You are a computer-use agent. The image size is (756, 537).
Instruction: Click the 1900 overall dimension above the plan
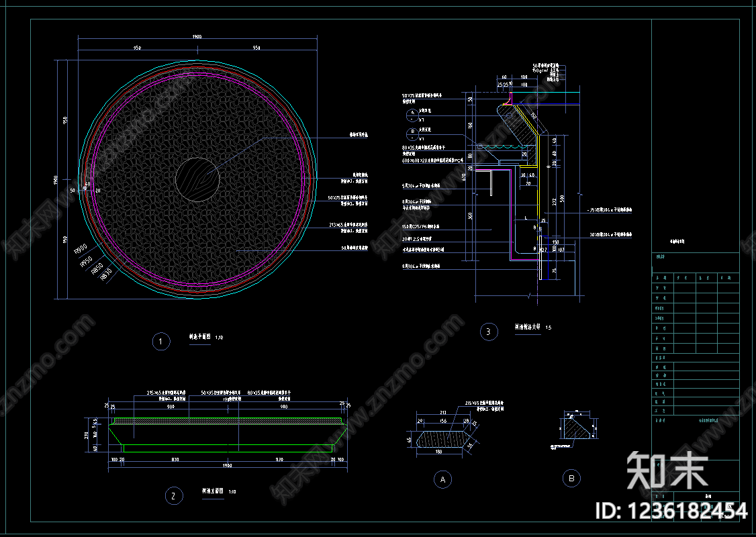(197, 37)
